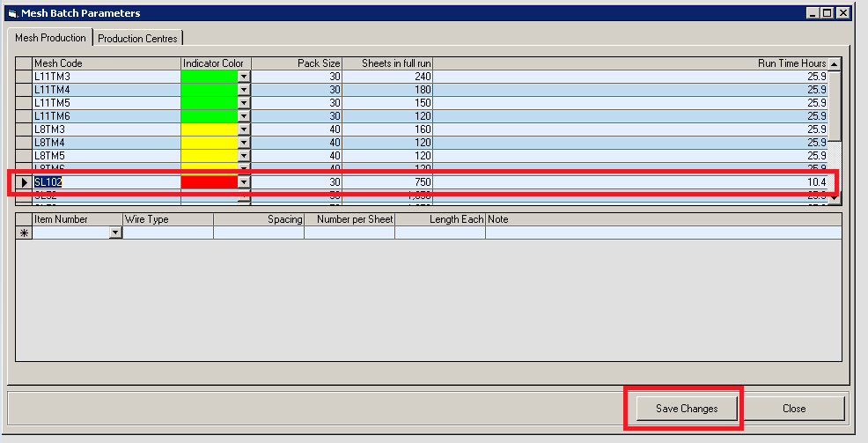Click the Note column header
The height and width of the screenshot is (443, 868).
point(664,219)
